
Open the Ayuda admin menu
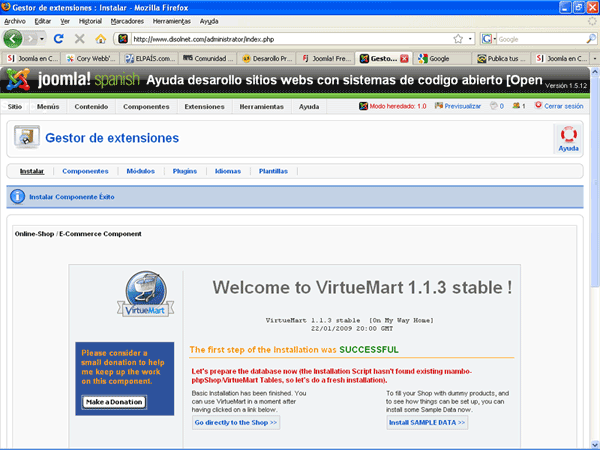pyautogui.click(x=309, y=106)
